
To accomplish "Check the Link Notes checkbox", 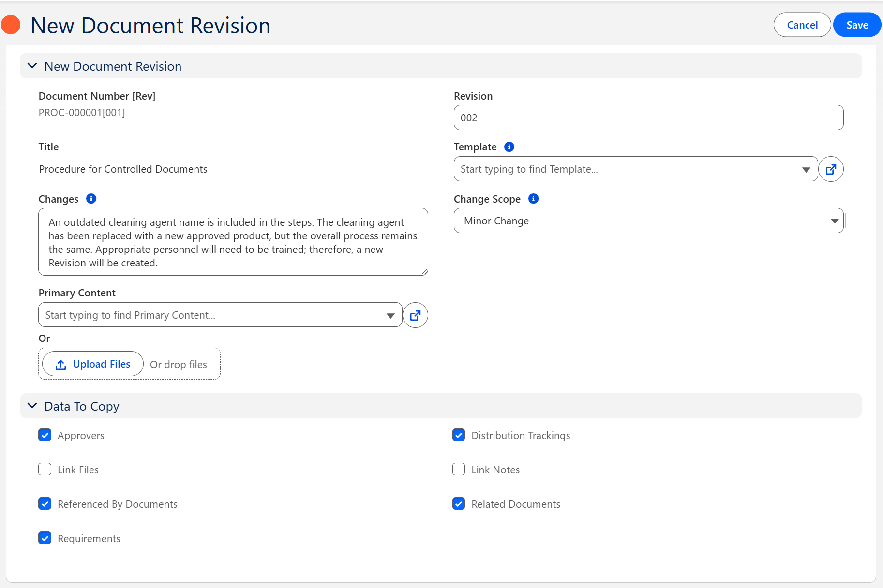I will tap(459, 470).
